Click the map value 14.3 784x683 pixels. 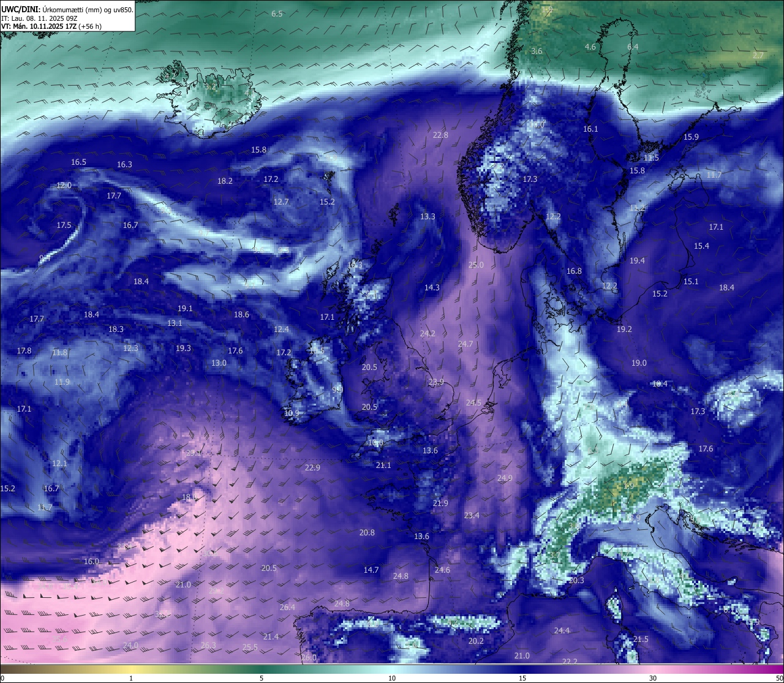pos(432,287)
